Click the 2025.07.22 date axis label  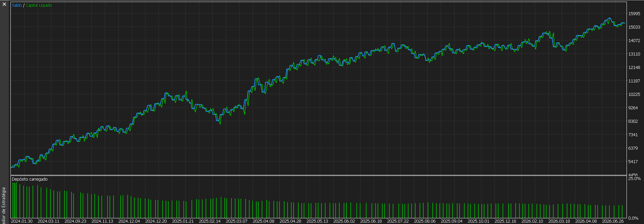pyautogui.click(x=398, y=221)
